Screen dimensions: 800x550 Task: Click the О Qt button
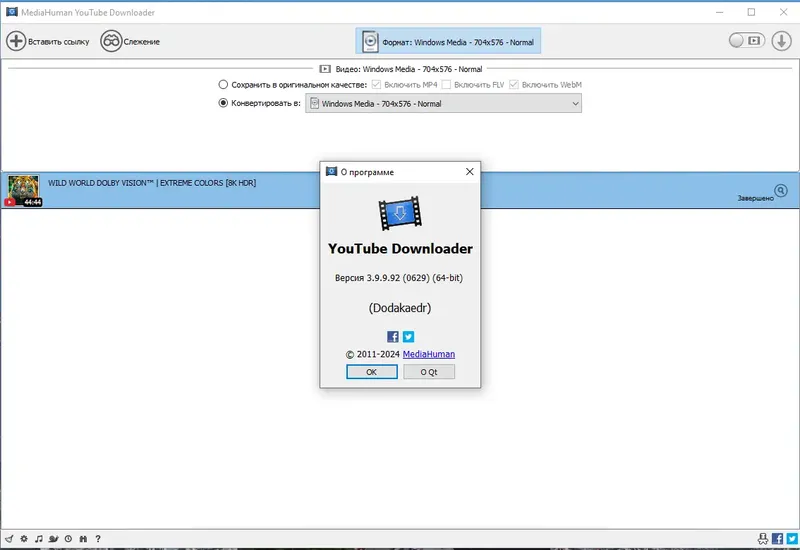[429, 372]
